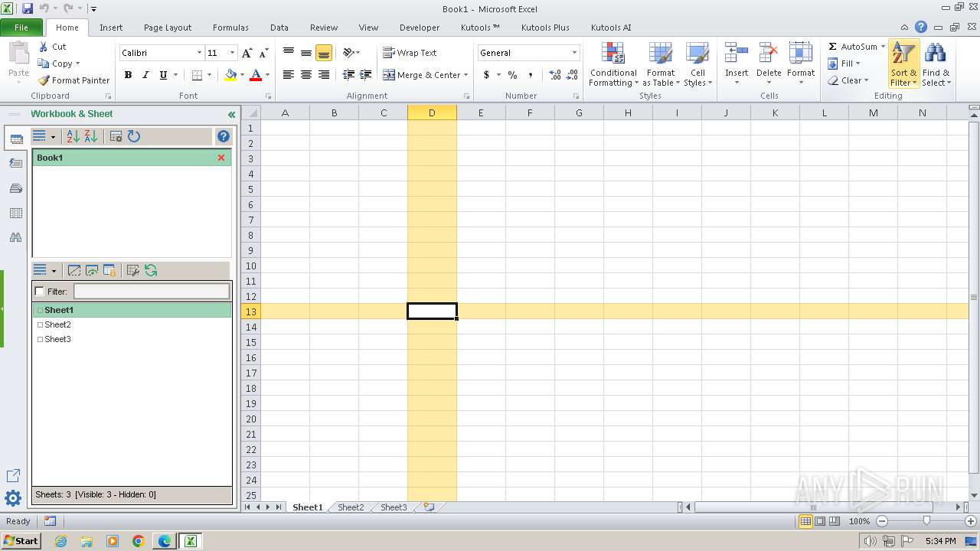Open the Clear dropdown

pyautogui.click(x=848, y=80)
